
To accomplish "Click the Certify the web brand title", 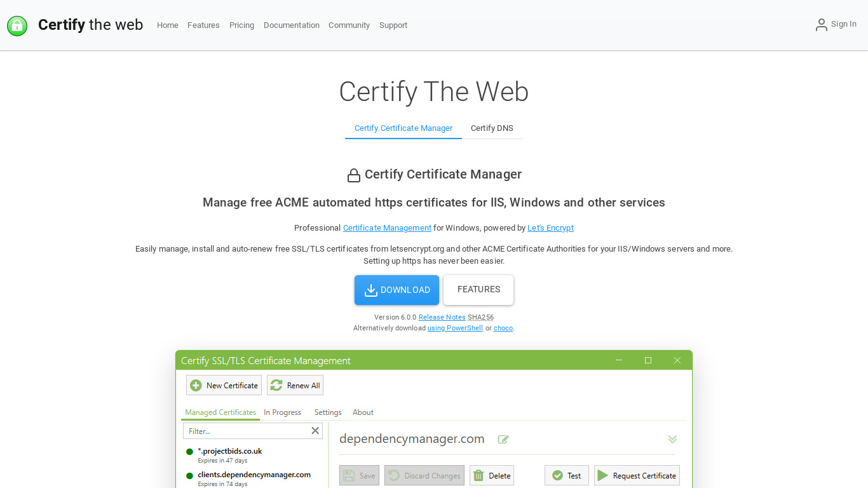I will pyautogui.click(x=90, y=25).
